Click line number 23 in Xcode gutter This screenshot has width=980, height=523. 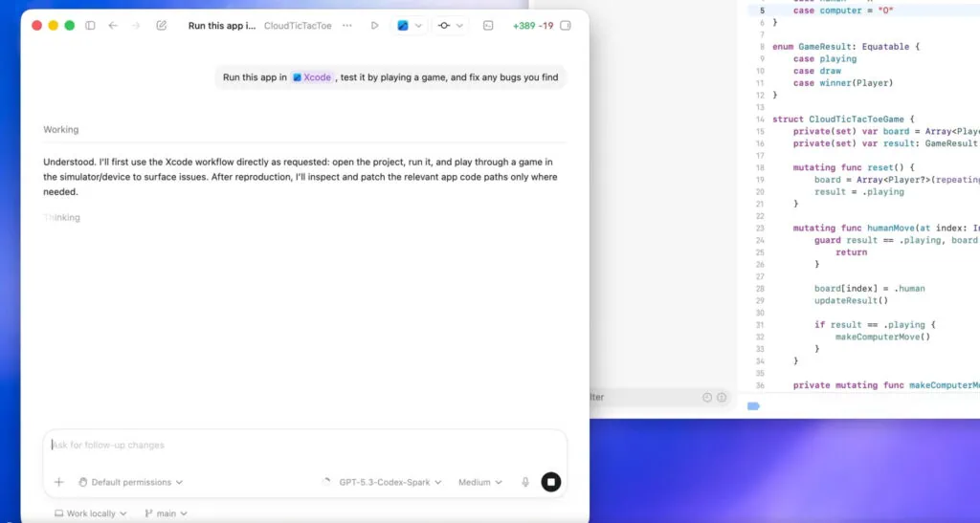coord(760,228)
